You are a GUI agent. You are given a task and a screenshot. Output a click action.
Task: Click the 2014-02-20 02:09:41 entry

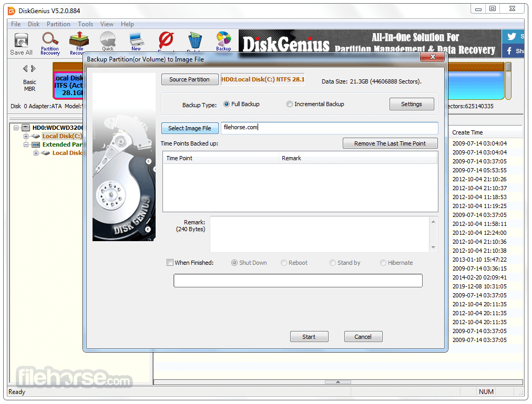(x=479, y=277)
